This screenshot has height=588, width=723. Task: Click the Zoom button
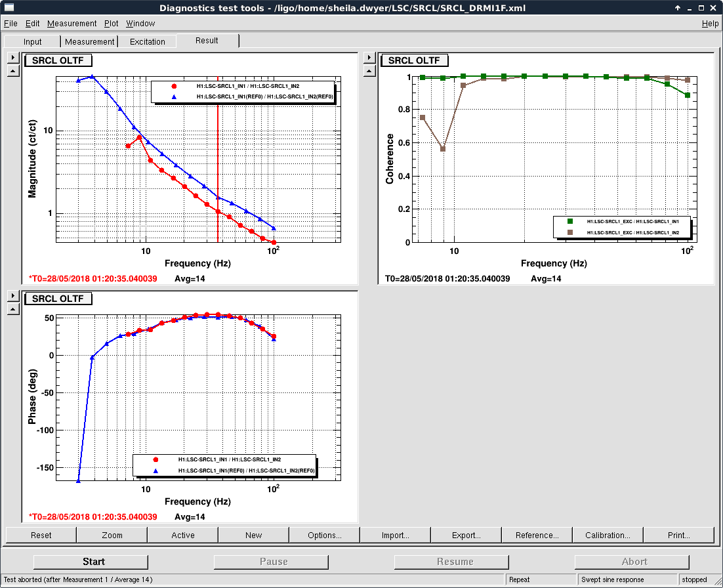pyautogui.click(x=112, y=535)
